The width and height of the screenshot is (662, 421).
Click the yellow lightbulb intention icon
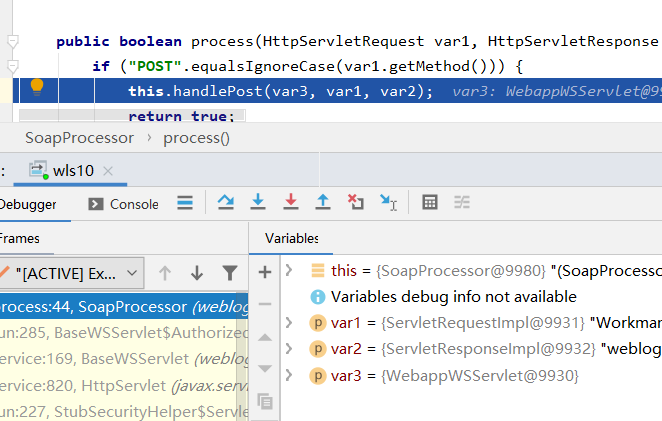tap(38, 88)
